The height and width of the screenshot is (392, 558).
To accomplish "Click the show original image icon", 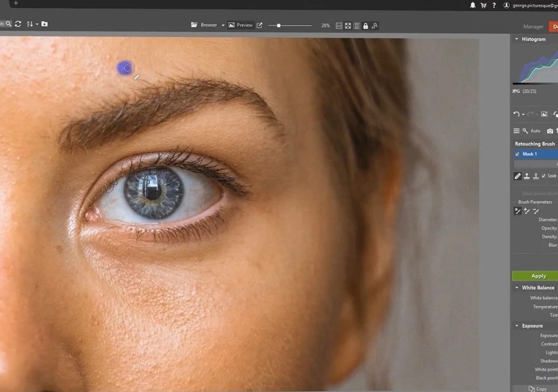I will [x=544, y=114].
